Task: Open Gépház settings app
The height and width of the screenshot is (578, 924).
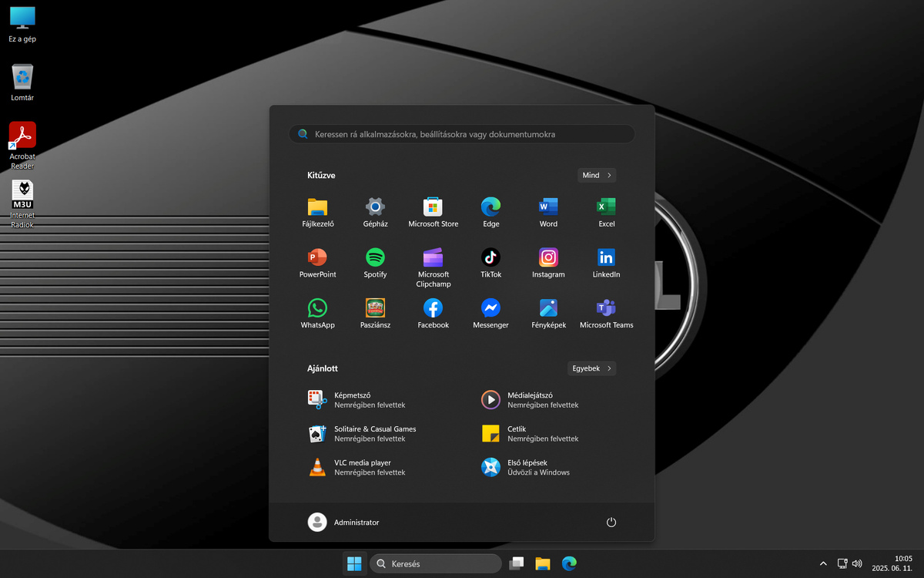Action: click(x=375, y=213)
